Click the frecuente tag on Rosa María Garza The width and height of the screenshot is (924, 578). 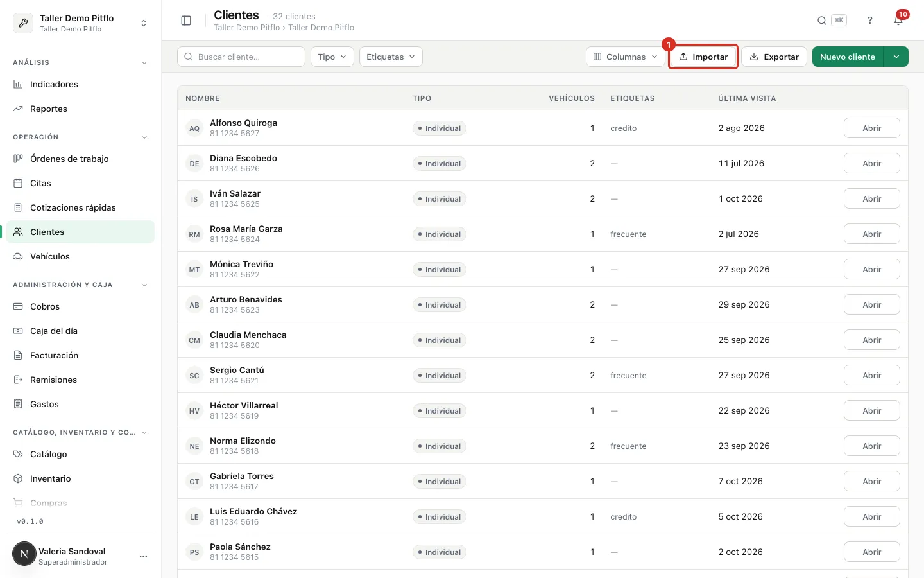(628, 234)
